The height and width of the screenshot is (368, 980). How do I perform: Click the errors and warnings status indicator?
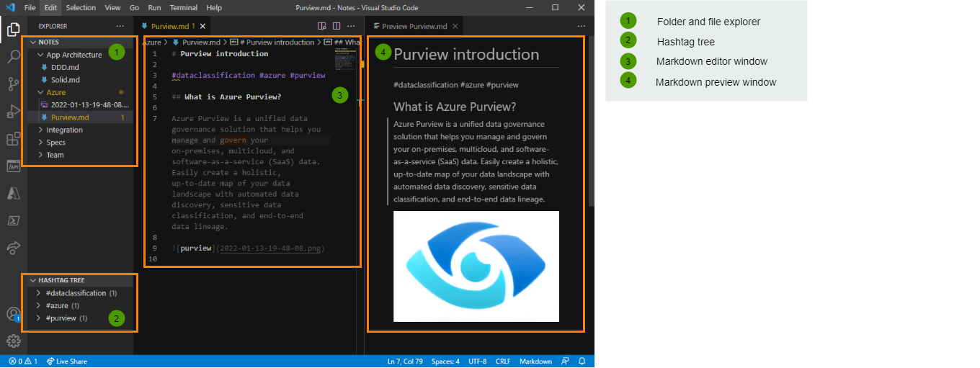pyautogui.click(x=23, y=362)
